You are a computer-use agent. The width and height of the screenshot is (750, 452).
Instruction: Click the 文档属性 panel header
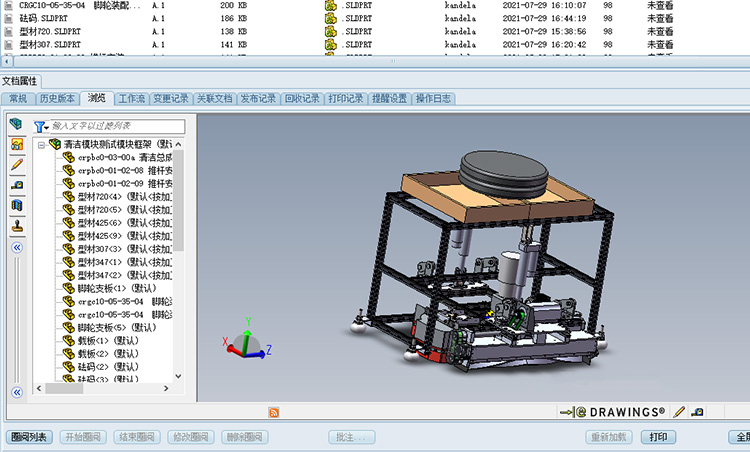click(20, 81)
